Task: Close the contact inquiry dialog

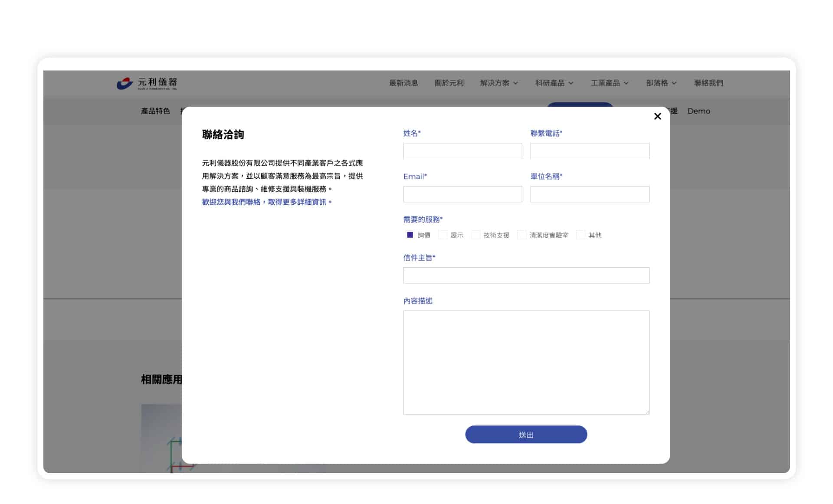Action: tap(657, 116)
